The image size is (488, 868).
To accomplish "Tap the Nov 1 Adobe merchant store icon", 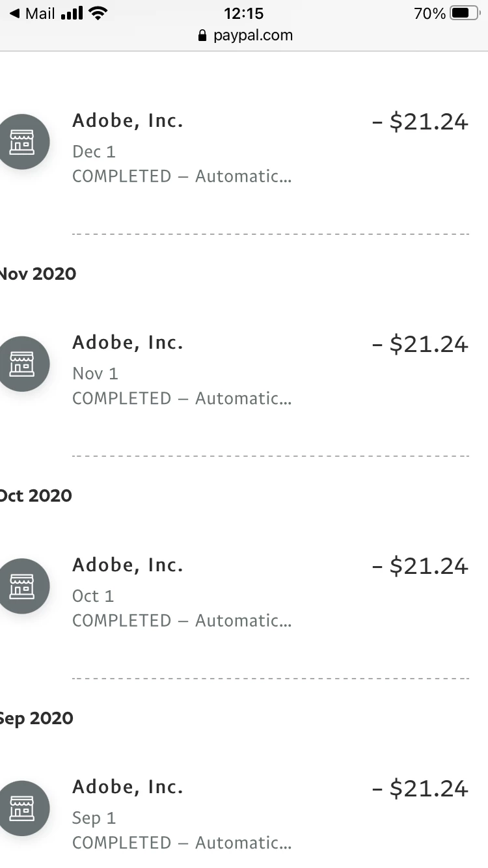I will pyautogui.click(x=23, y=364).
